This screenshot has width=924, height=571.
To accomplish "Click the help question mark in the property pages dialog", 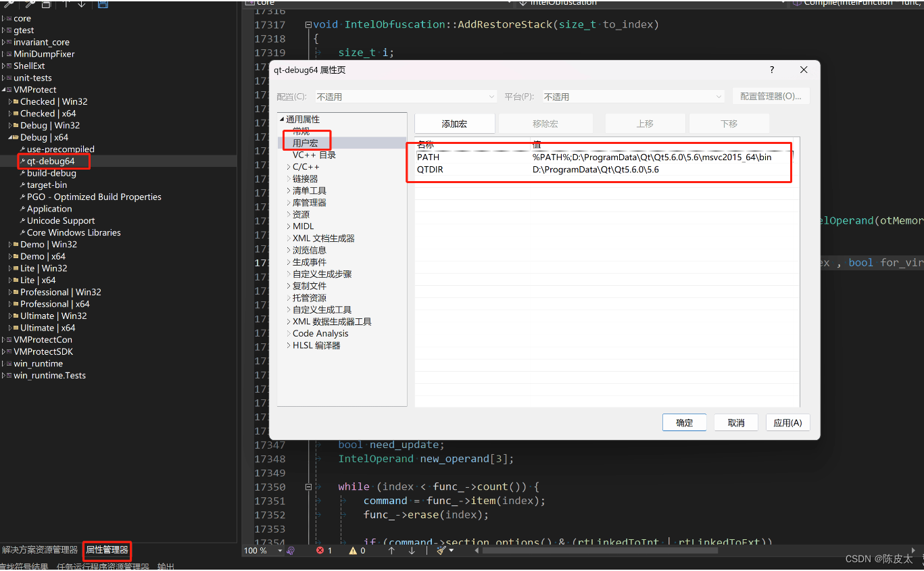I will point(771,70).
